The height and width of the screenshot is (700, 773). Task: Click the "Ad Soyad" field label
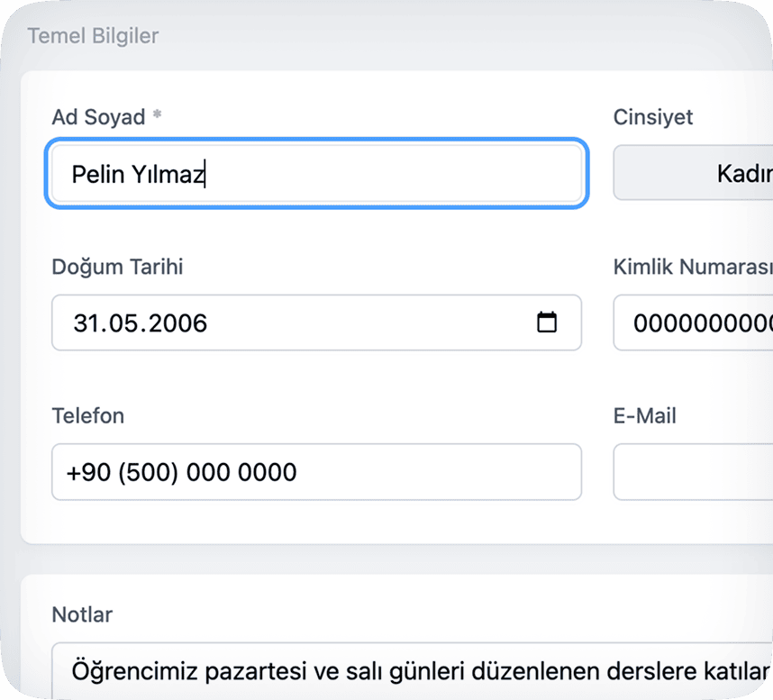tap(98, 116)
